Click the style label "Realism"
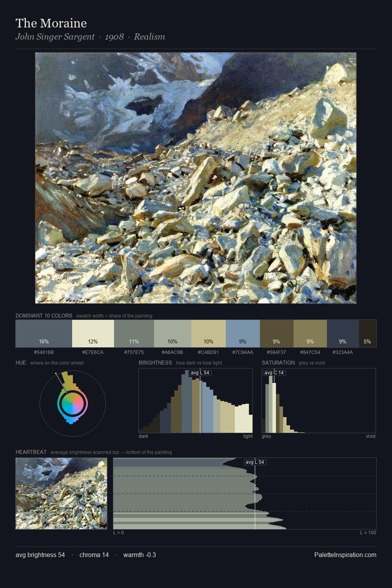This screenshot has width=392, height=588. pos(149,37)
